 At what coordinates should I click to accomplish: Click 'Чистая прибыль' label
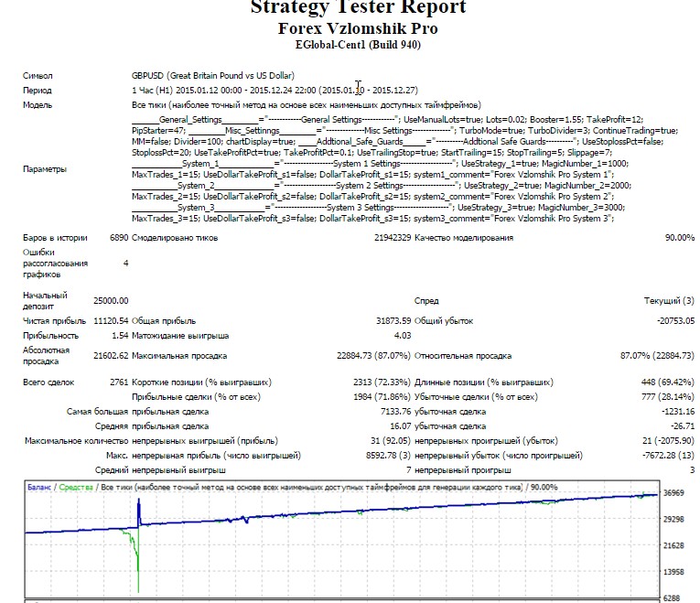(54, 321)
